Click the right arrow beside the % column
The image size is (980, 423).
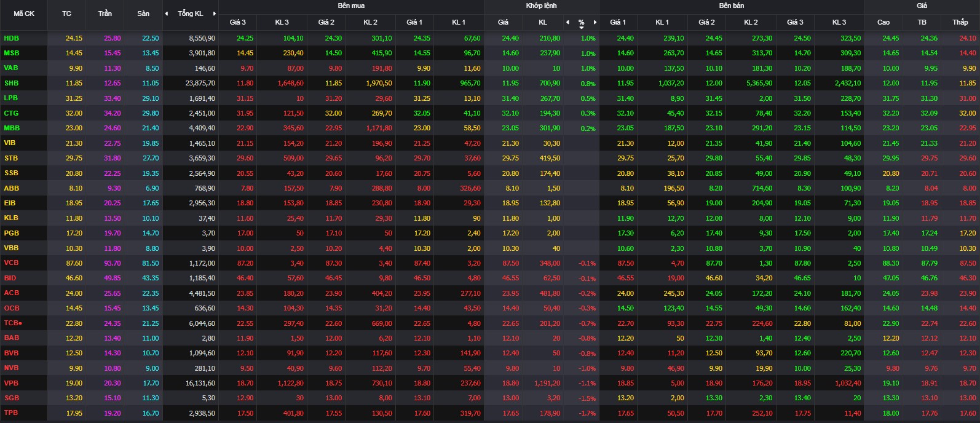click(595, 22)
